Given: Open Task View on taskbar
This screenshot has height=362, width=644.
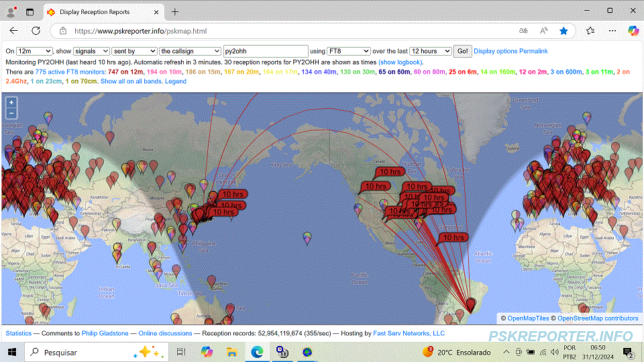Looking at the screenshot, I should point(181,352).
